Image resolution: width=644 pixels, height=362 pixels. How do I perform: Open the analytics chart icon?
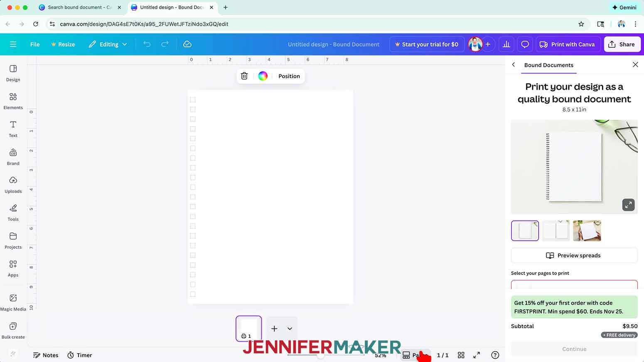506,44
